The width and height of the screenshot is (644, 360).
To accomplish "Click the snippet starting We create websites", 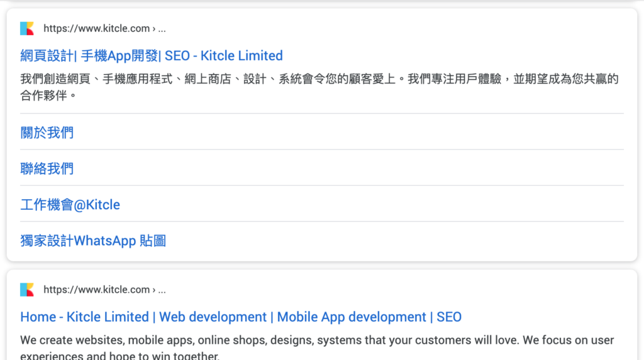I will [x=317, y=347].
